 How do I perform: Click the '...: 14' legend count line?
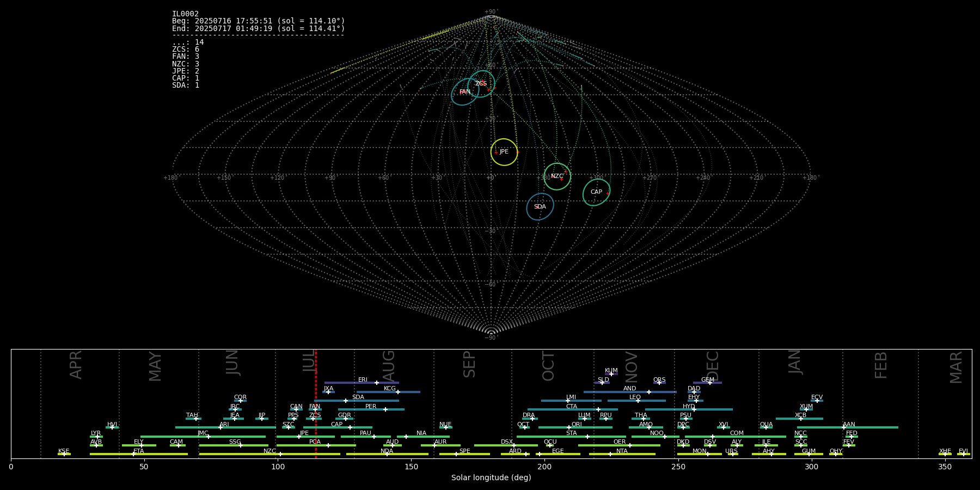point(188,42)
